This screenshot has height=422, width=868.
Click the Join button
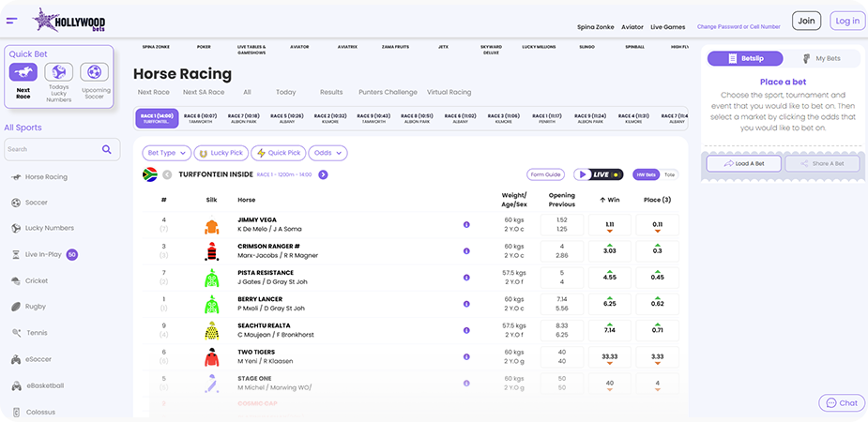click(807, 21)
